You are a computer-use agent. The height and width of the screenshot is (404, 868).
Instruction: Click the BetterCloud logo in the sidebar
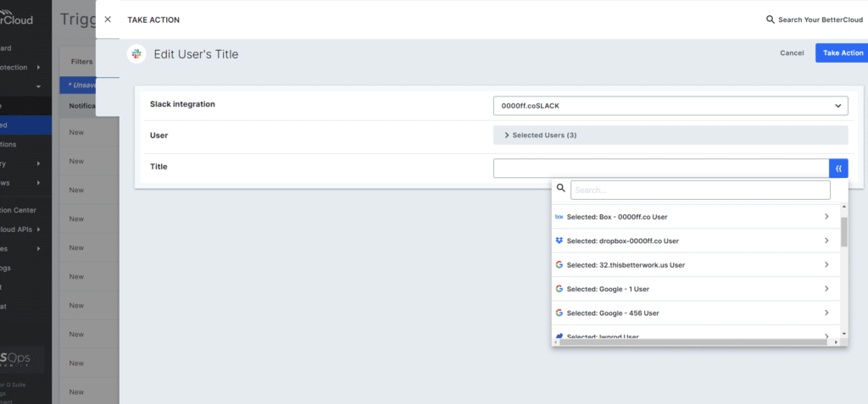17,17
